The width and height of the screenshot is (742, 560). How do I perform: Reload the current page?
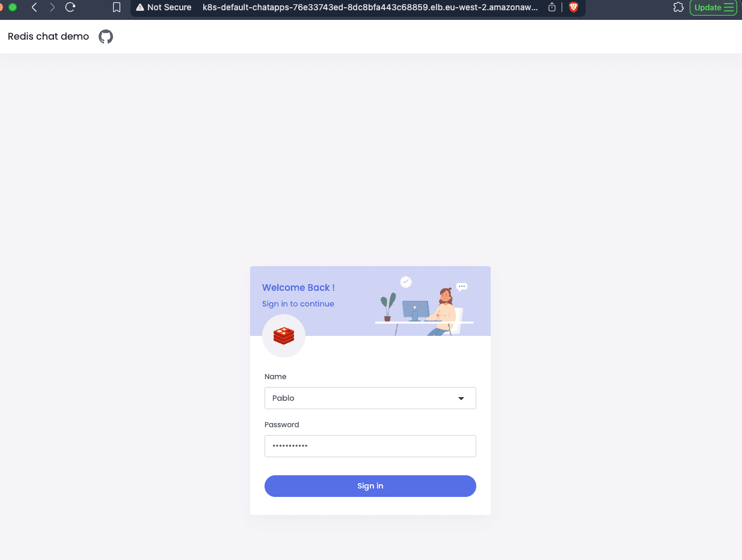click(x=70, y=8)
